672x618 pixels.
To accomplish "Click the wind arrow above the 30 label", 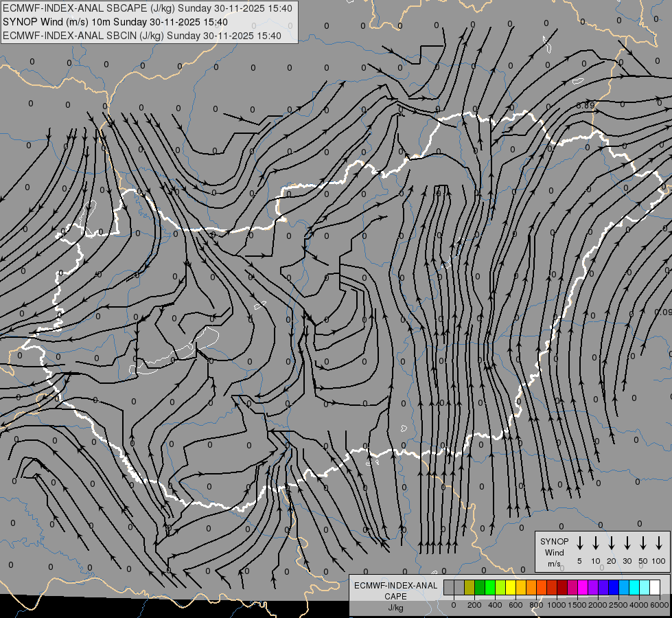I will (x=627, y=543).
